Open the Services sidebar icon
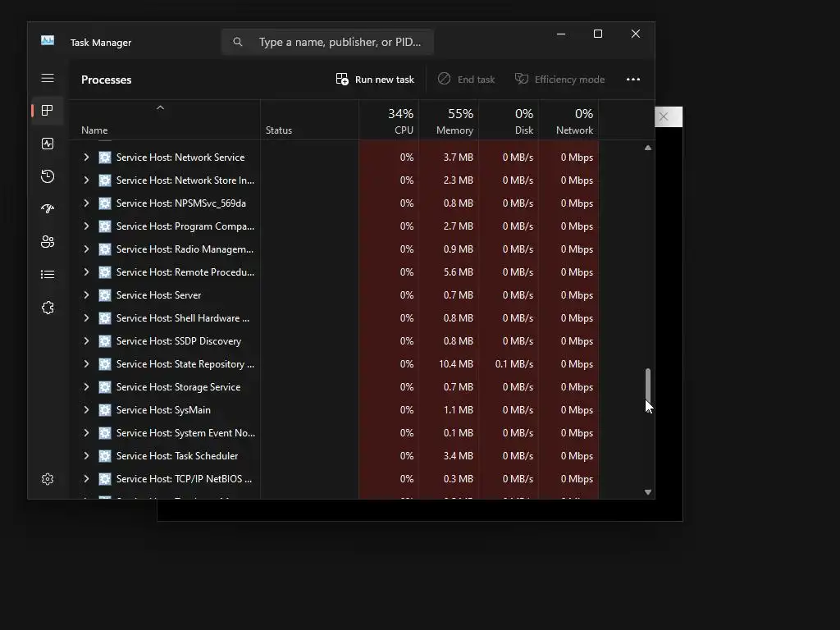 point(48,308)
